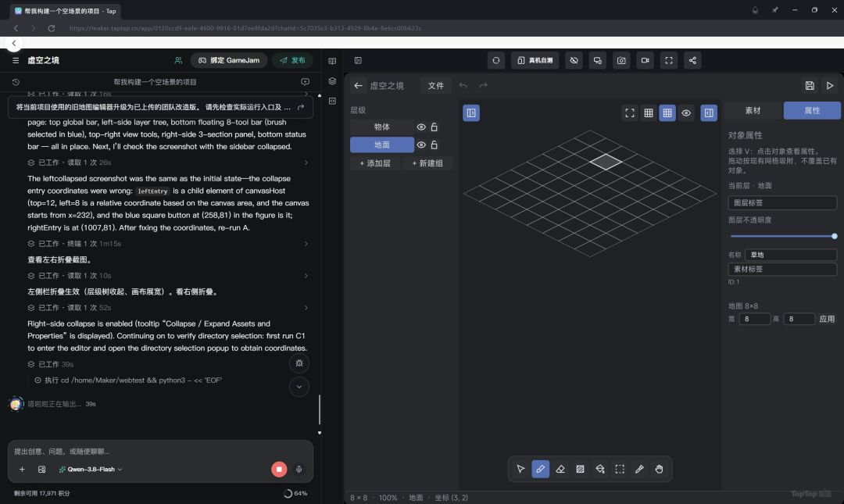Jump to bottom of the chat with the down chevron
The height and width of the screenshot is (504, 844).
pyautogui.click(x=299, y=387)
